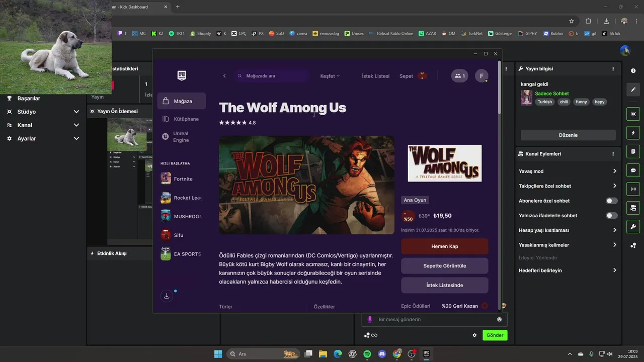Image resolution: width=644 pixels, height=362 pixels.
Task: Click the Kick dashboard info icon
Action: click(633, 71)
